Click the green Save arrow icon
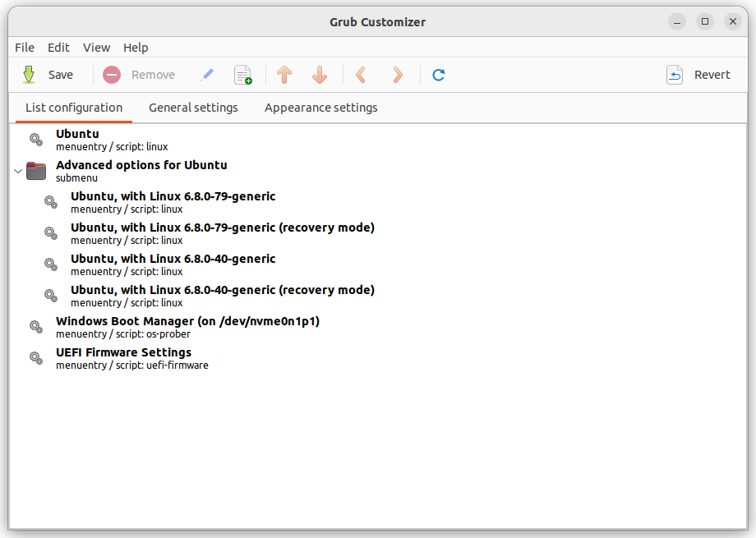This screenshot has width=756, height=538. pos(29,75)
